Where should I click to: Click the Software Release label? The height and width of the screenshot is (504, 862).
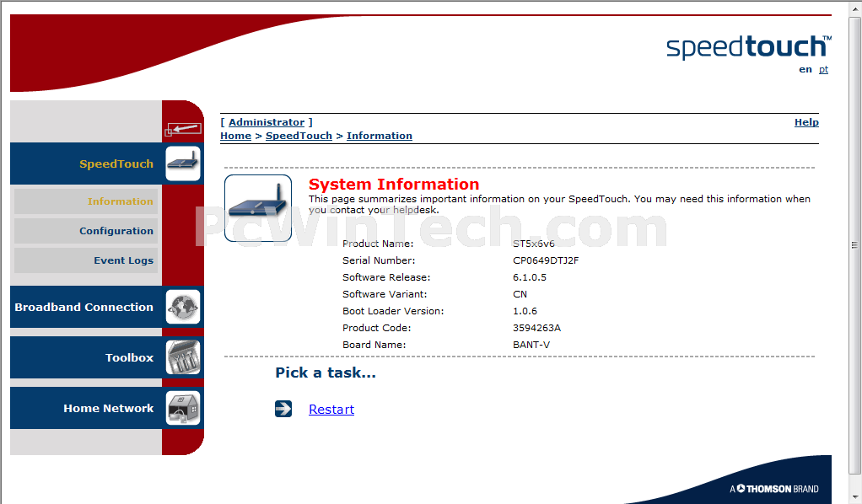coord(386,277)
